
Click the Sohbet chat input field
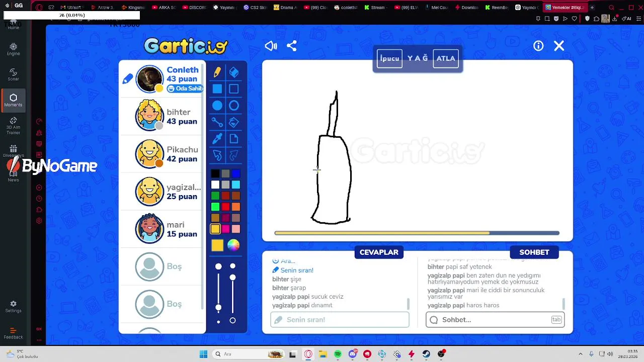pyautogui.click(x=495, y=320)
